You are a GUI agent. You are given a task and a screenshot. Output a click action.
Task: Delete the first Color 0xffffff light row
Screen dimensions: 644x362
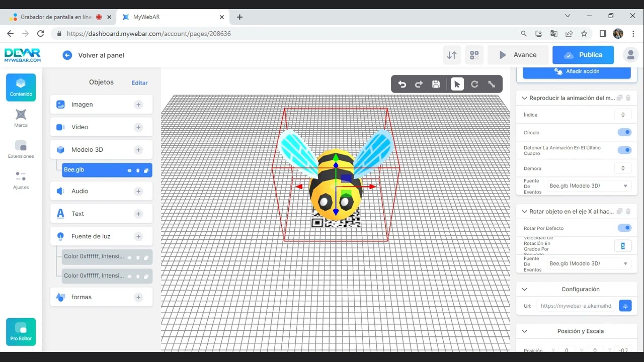(x=138, y=257)
